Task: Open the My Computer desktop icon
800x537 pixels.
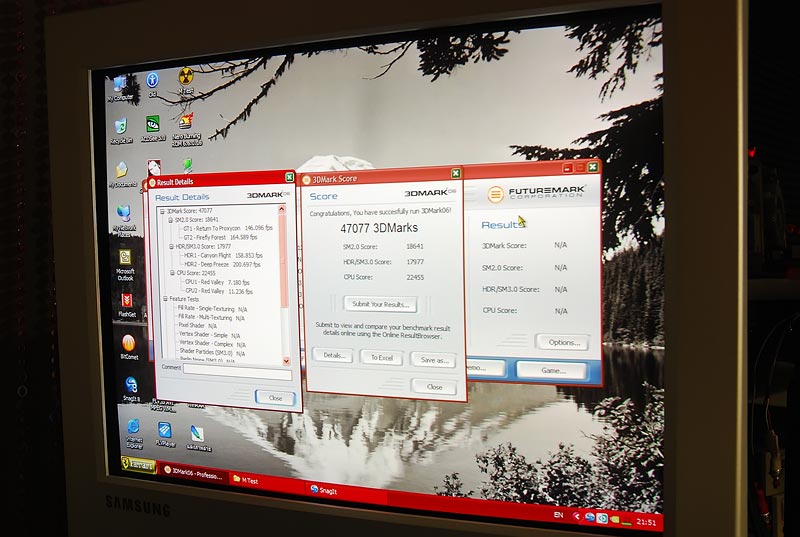Action: 120,88
